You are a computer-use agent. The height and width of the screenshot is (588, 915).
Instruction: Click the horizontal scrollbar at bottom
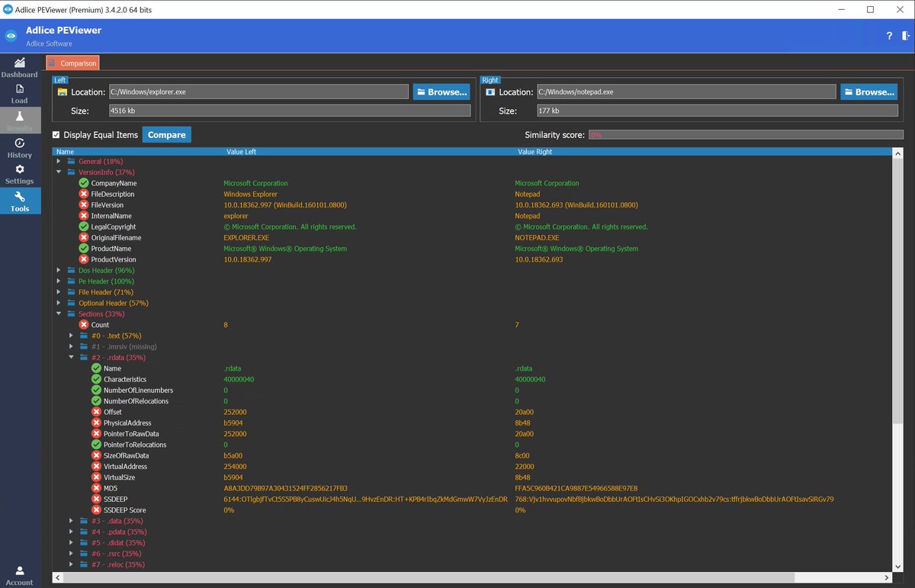click(x=427, y=577)
